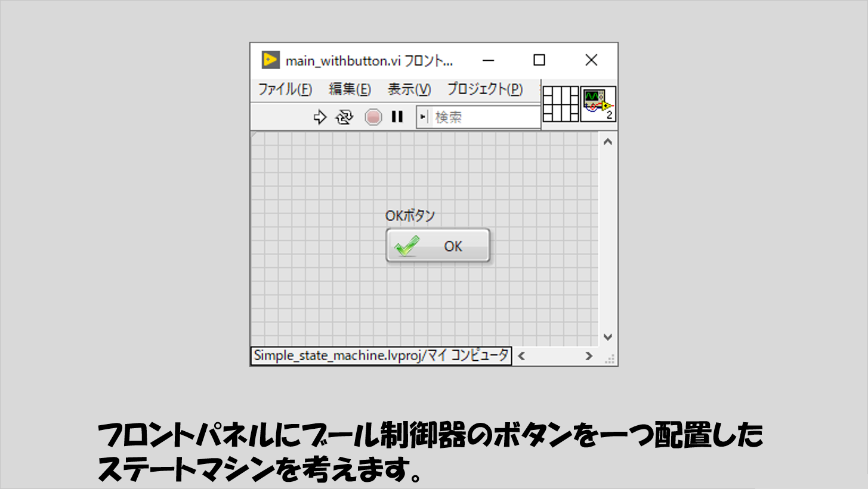Click the vertical scrollbar up arrow

(608, 142)
